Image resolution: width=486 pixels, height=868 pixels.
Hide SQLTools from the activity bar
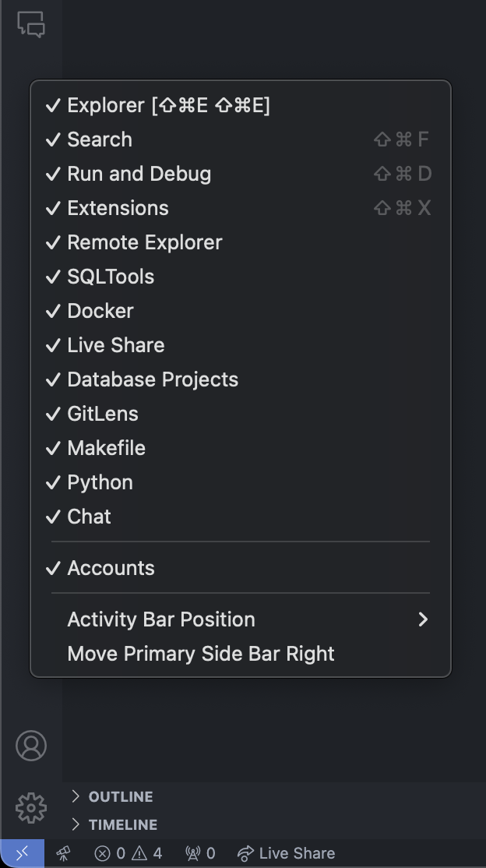pos(241,277)
